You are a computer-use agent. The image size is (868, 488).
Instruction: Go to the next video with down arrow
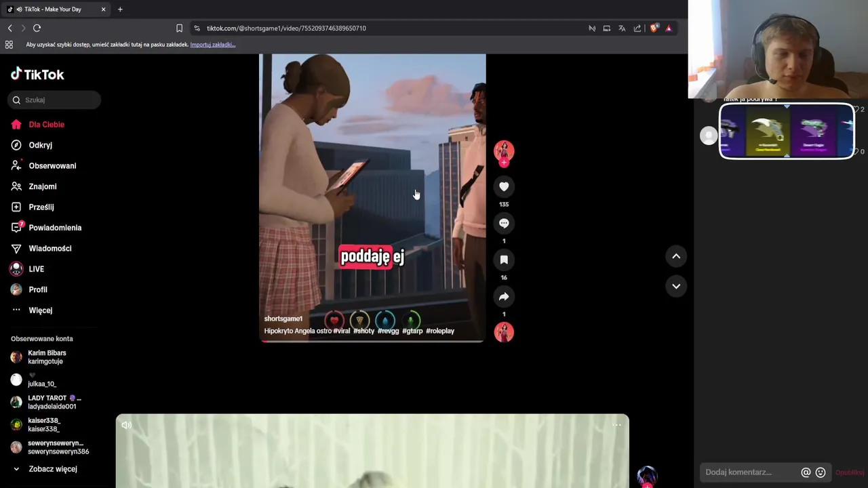(x=676, y=286)
